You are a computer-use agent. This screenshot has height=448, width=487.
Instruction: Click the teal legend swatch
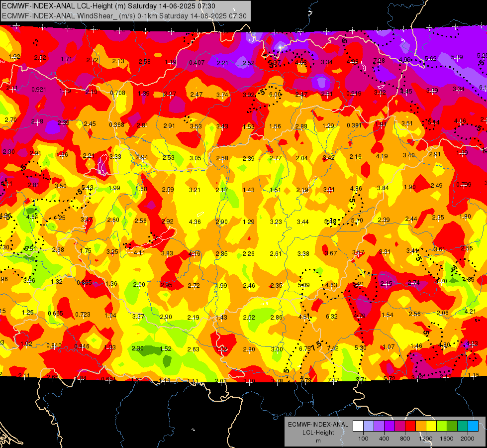(463, 426)
